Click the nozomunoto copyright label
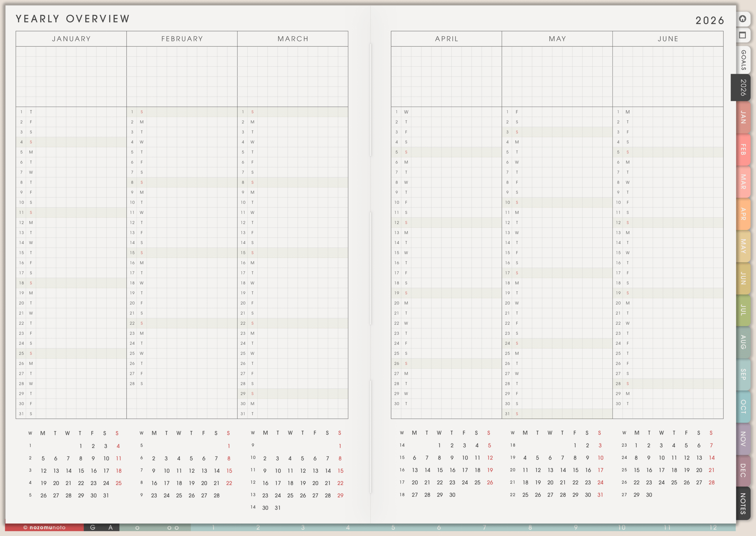 point(44,527)
